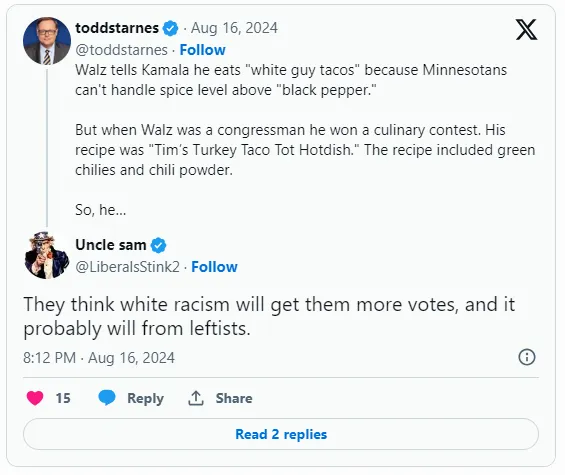The width and height of the screenshot is (565, 475).
Task: Click the Read 2 replies button
Action: (x=281, y=434)
